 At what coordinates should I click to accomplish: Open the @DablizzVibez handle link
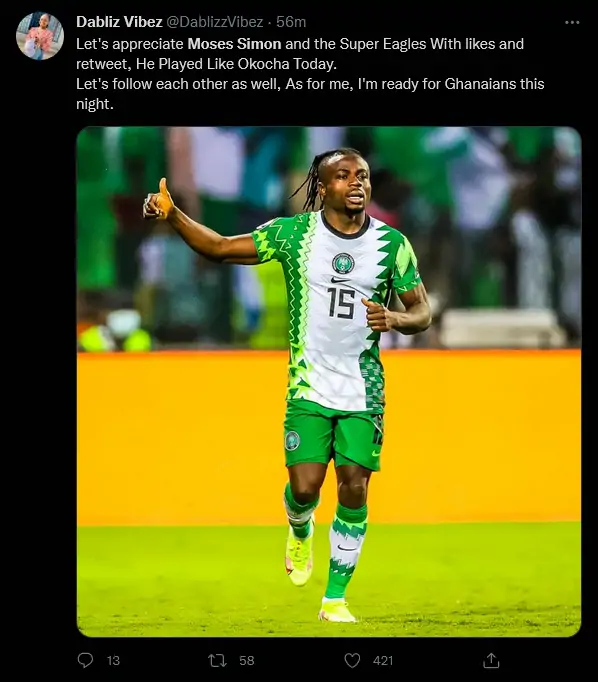(x=215, y=22)
